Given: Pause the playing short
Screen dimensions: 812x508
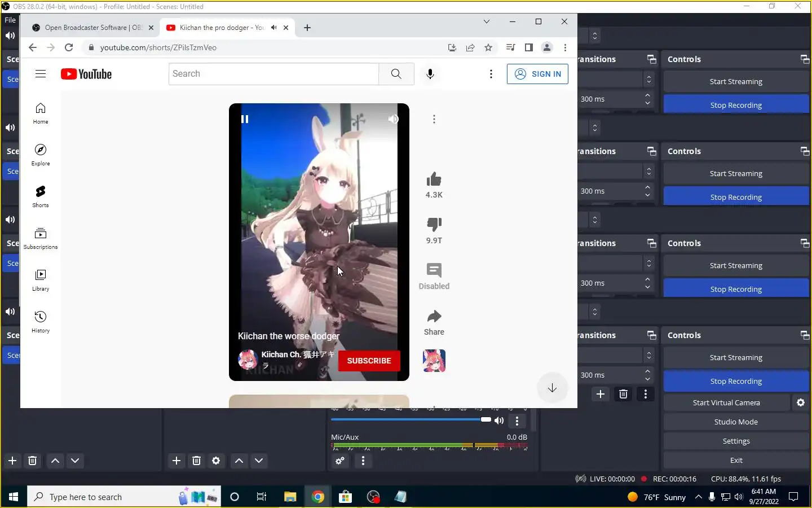Looking at the screenshot, I should pyautogui.click(x=245, y=119).
